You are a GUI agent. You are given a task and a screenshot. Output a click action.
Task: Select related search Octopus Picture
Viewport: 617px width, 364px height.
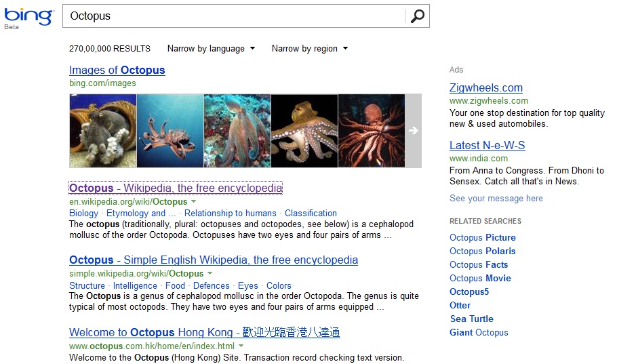(x=483, y=237)
